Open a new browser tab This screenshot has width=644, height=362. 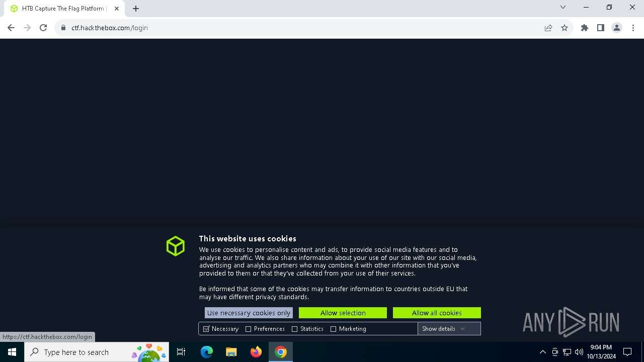point(136,9)
